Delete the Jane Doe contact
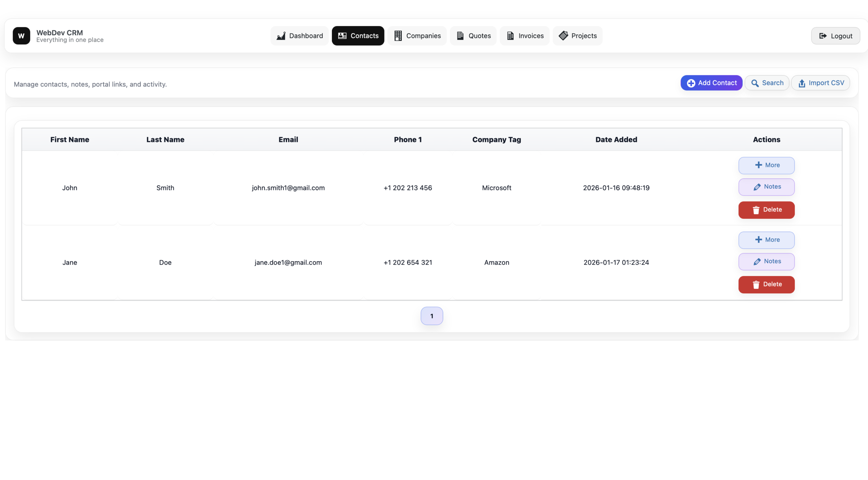The height and width of the screenshot is (480, 868). tap(767, 285)
